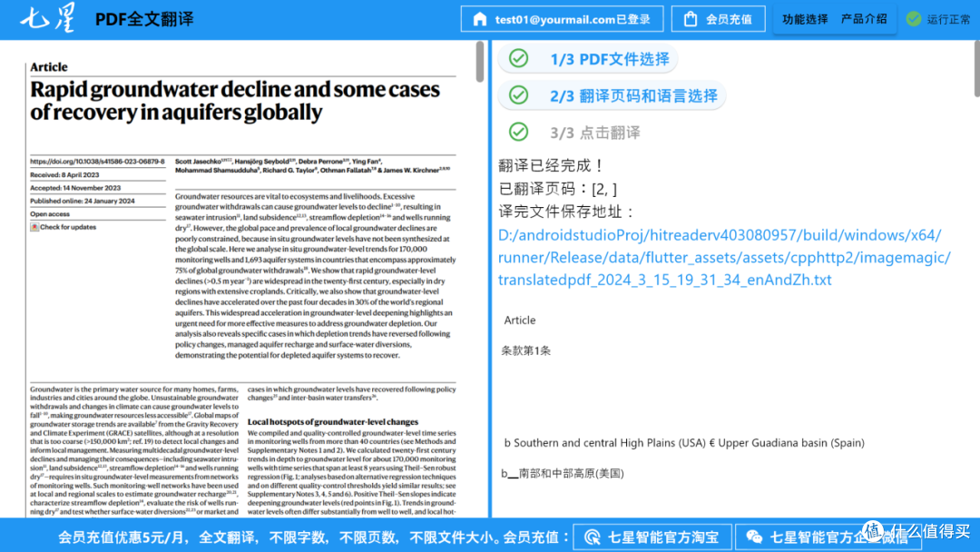Click the green 运行正常 status check icon

(x=913, y=19)
